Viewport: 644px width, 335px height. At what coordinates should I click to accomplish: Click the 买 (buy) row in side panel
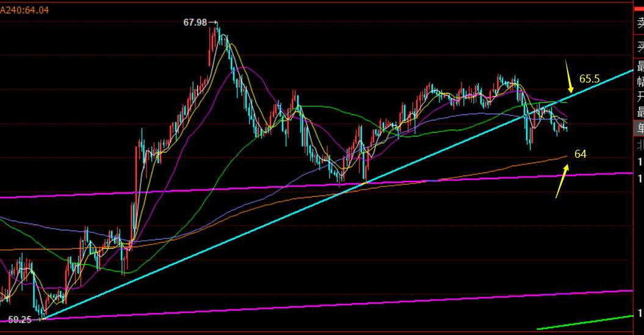click(x=639, y=46)
